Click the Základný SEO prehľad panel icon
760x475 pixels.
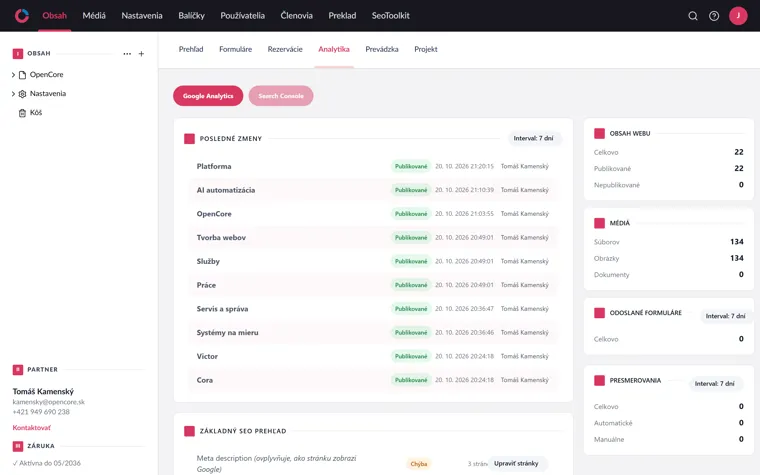tap(190, 431)
